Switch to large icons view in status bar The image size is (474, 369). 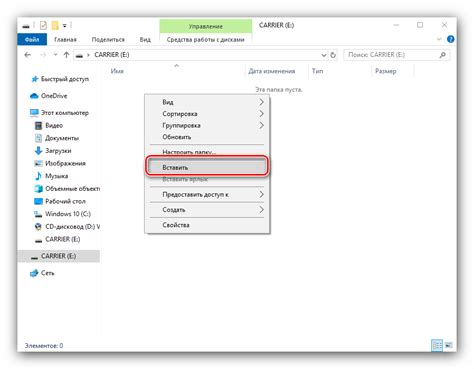(x=449, y=345)
